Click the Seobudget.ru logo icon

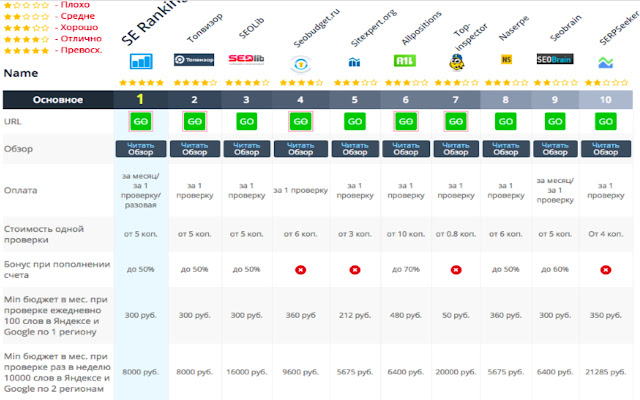tap(301, 64)
